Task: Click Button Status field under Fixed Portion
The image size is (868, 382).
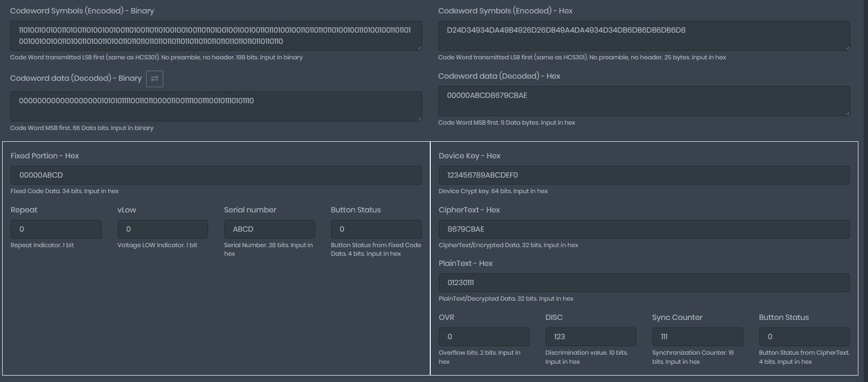Action: tap(376, 229)
